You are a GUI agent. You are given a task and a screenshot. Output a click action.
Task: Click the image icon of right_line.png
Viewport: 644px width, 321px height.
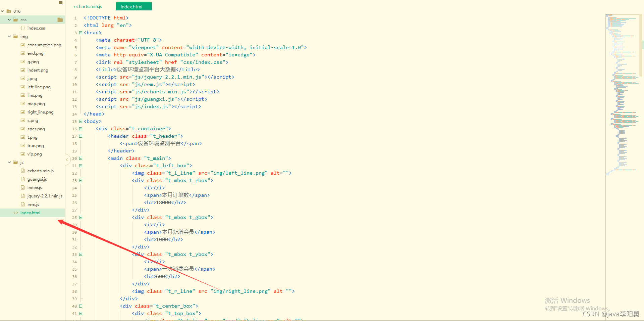click(x=23, y=112)
